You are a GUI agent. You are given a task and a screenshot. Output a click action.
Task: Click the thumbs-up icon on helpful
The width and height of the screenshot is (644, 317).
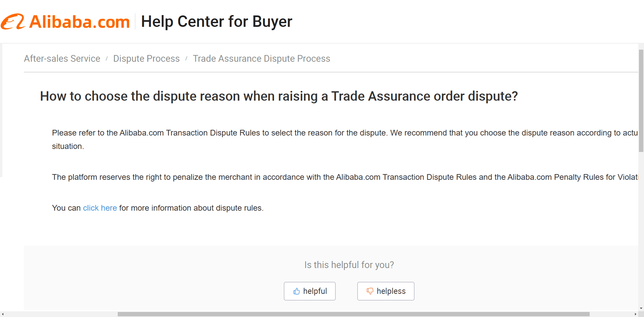297,291
